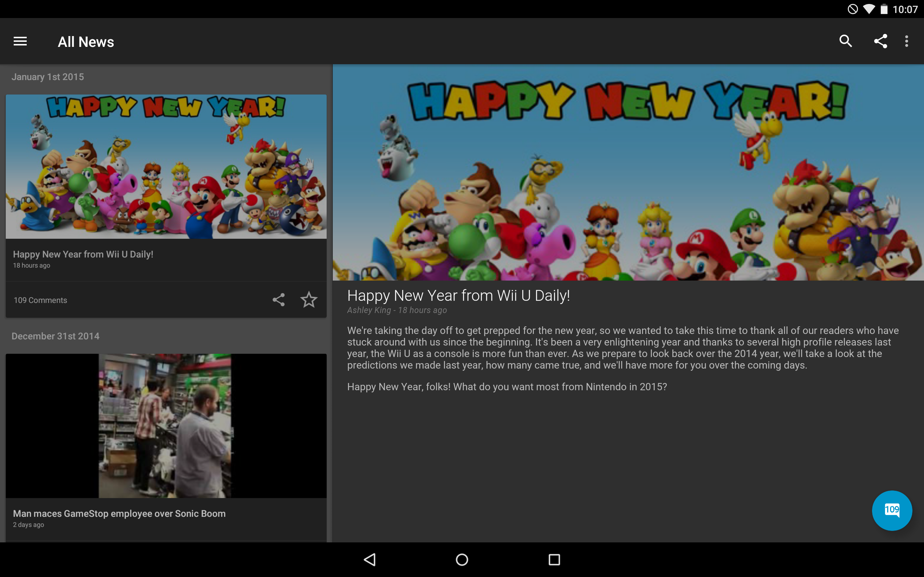
Task: Open the GameStop employee story thumbnail
Action: tap(166, 426)
